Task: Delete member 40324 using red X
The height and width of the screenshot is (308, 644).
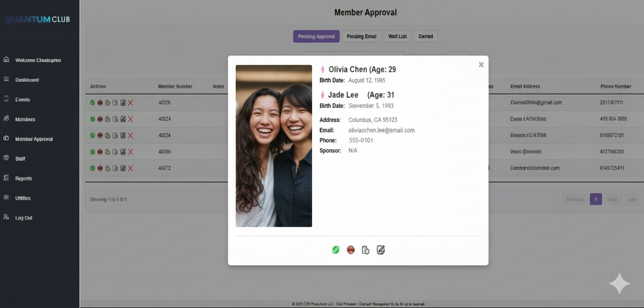Action: 130,119
